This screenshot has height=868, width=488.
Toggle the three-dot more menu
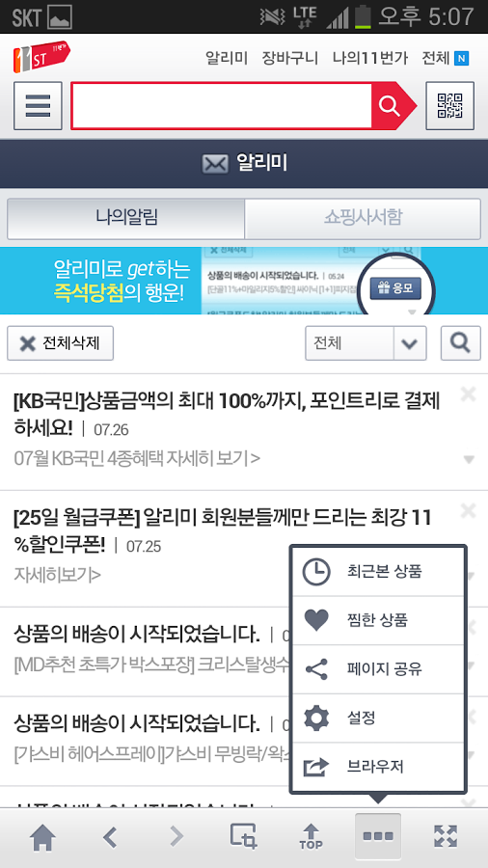pyautogui.click(x=378, y=836)
